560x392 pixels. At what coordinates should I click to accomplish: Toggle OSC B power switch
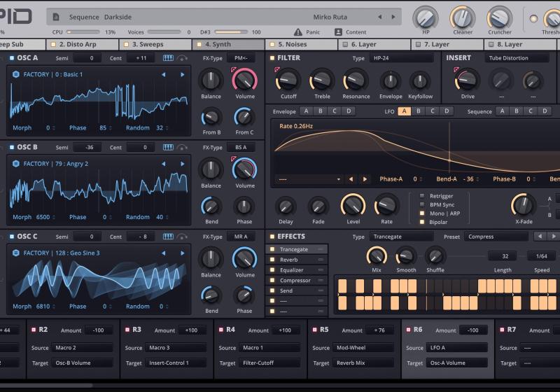[x=11, y=148]
